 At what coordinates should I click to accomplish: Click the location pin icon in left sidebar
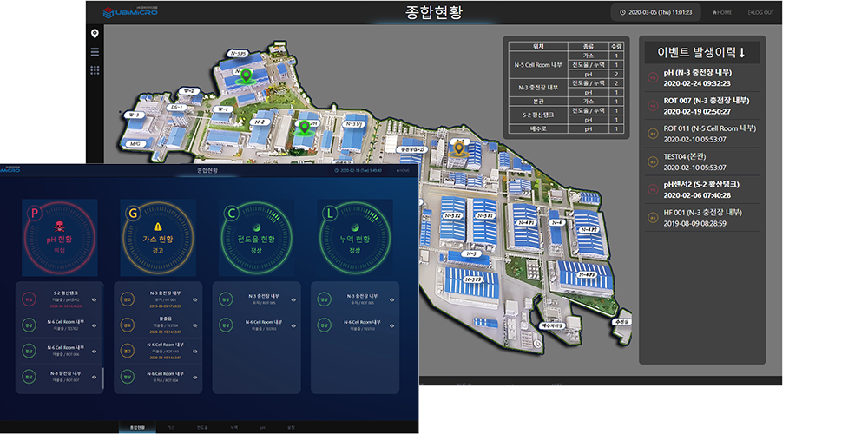coord(95,33)
